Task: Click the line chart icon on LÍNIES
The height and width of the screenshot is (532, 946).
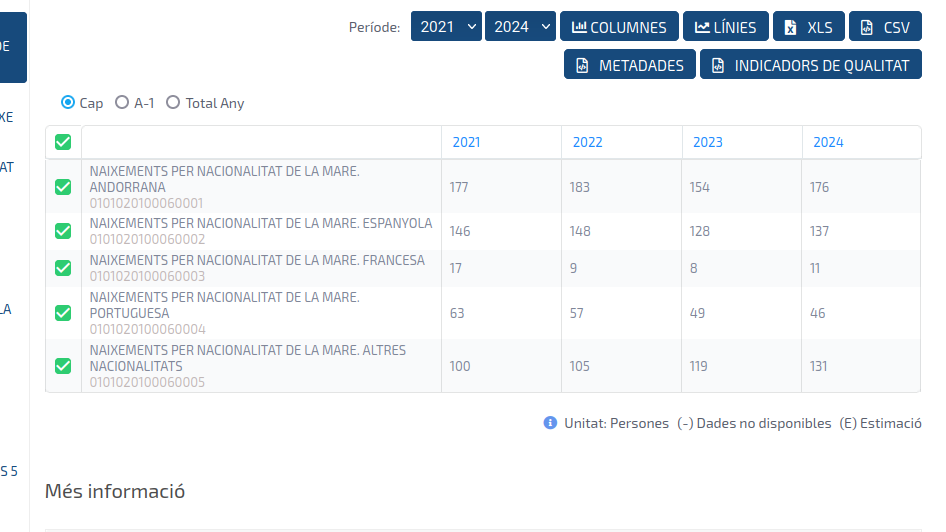Action: point(702,27)
